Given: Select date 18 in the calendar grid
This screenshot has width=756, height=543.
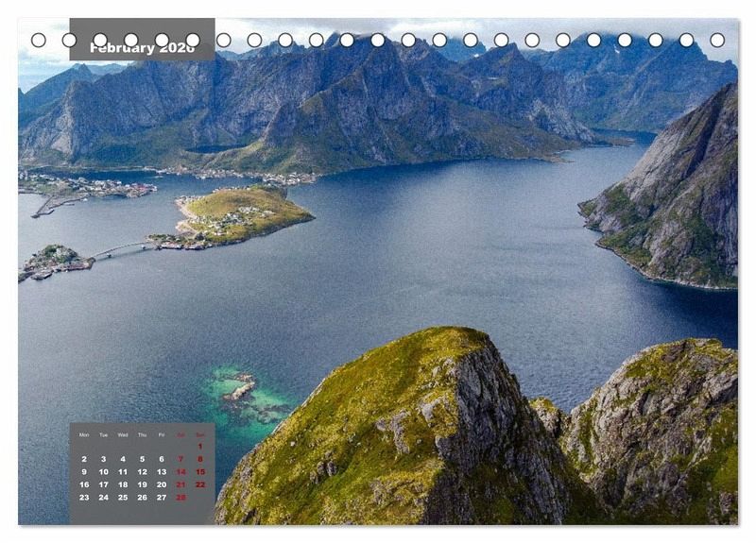Looking at the screenshot, I should 123,484.
